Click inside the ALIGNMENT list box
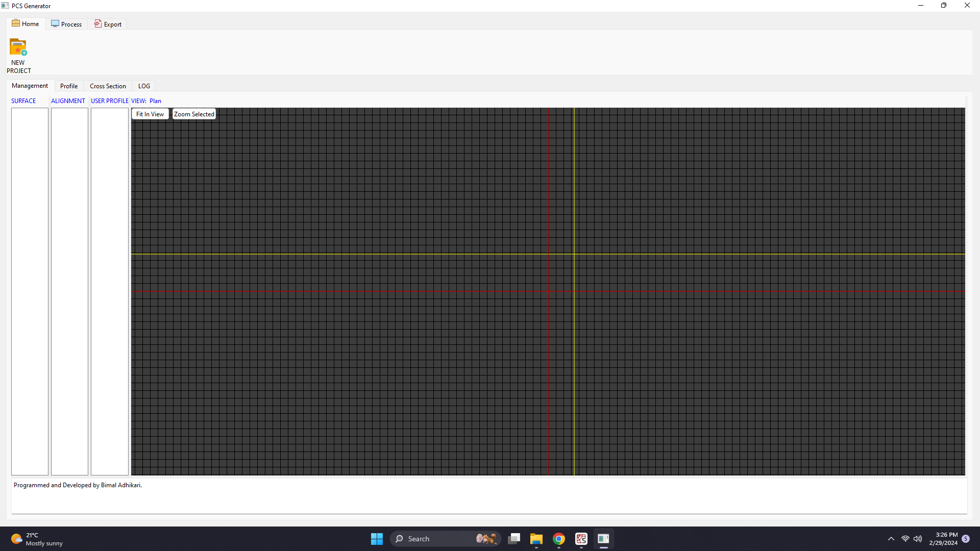980x551 pixels. click(x=69, y=291)
